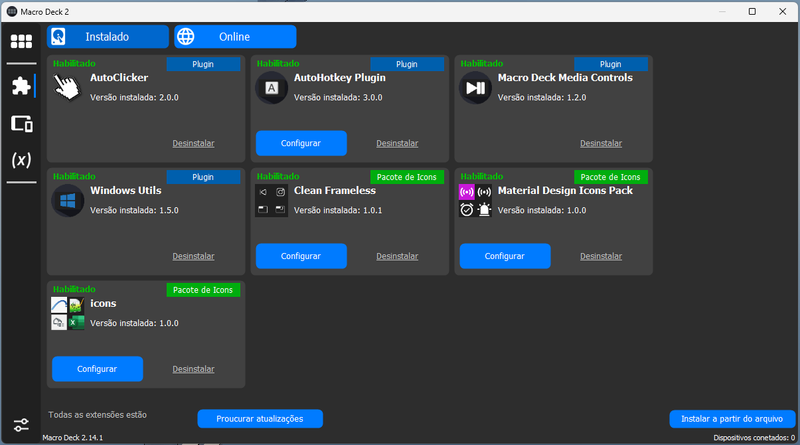Viewport: 800px width, 445px height.
Task: Uninstall the AutoHotkey Plugin
Action: pos(397,143)
